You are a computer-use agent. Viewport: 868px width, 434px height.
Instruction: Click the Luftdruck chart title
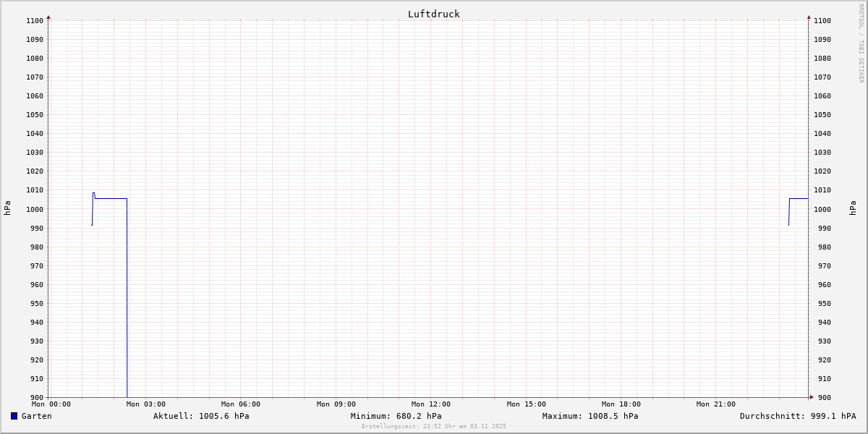tap(433, 14)
